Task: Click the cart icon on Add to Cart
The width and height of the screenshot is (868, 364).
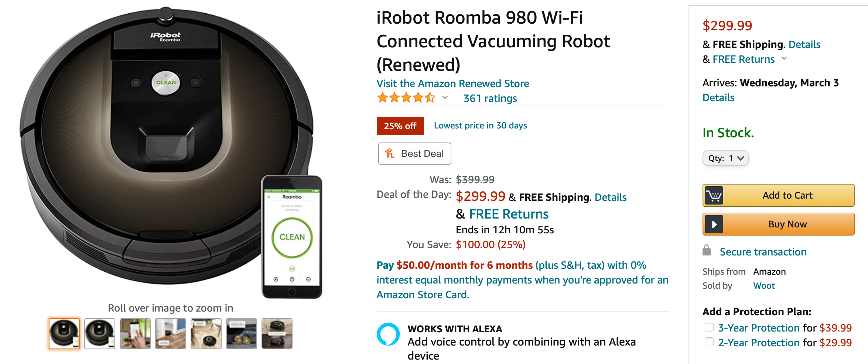Action: (x=714, y=195)
